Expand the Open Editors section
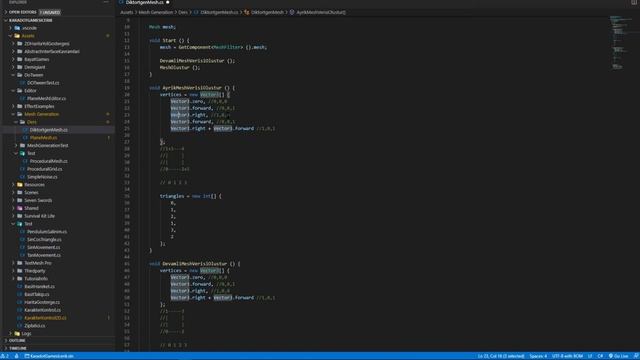The height and width of the screenshot is (360, 640). click(x=22, y=12)
